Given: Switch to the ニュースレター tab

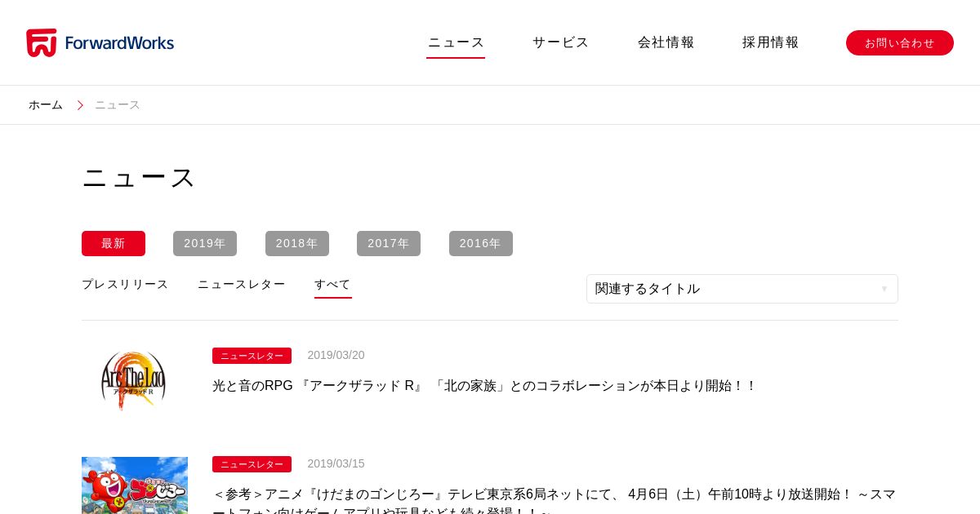Looking at the screenshot, I should [242, 285].
